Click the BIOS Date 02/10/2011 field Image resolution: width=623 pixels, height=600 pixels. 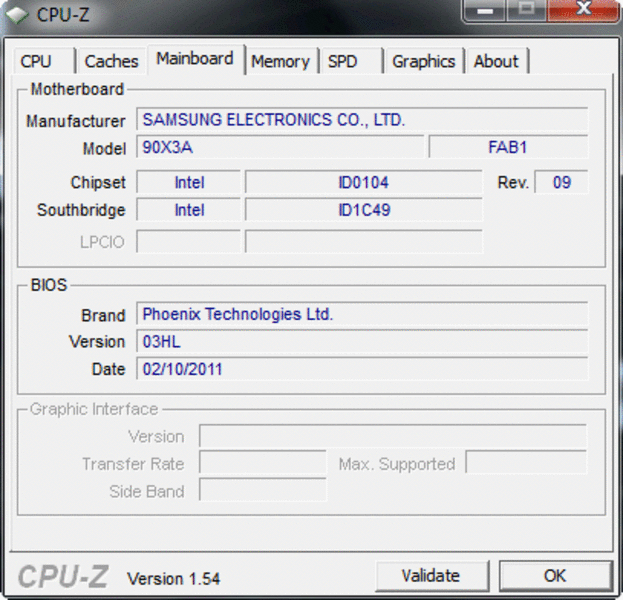coord(362,369)
